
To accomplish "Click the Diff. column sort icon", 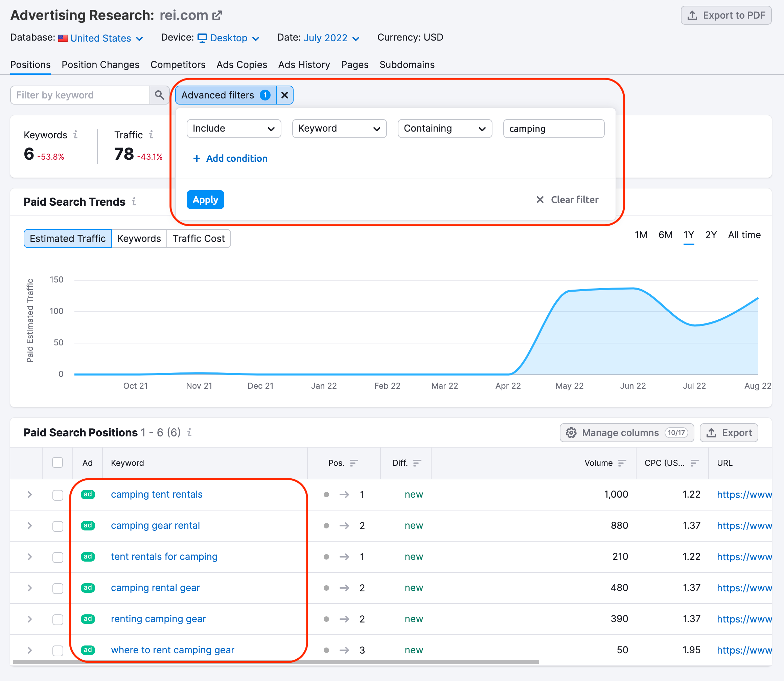I will click(x=417, y=463).
